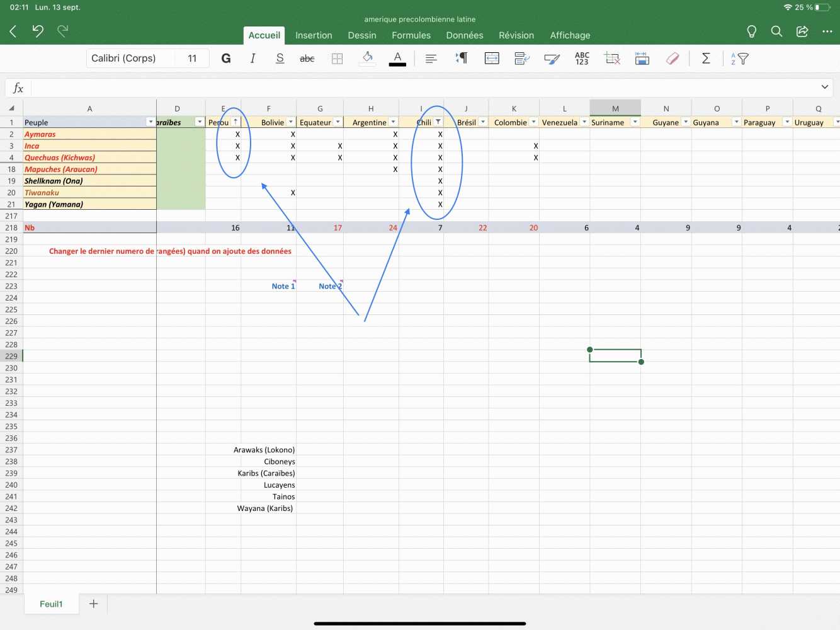Viewport: 840px width, 630px height.
Task: Open the Dessin tab
Action: [362, 35]
